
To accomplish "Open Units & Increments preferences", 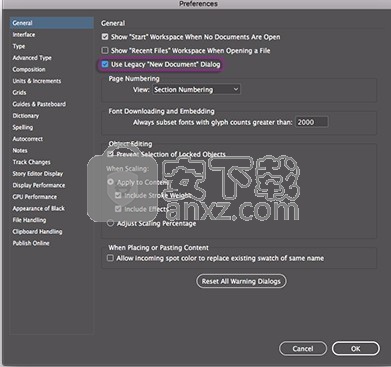I will point(37,81).
